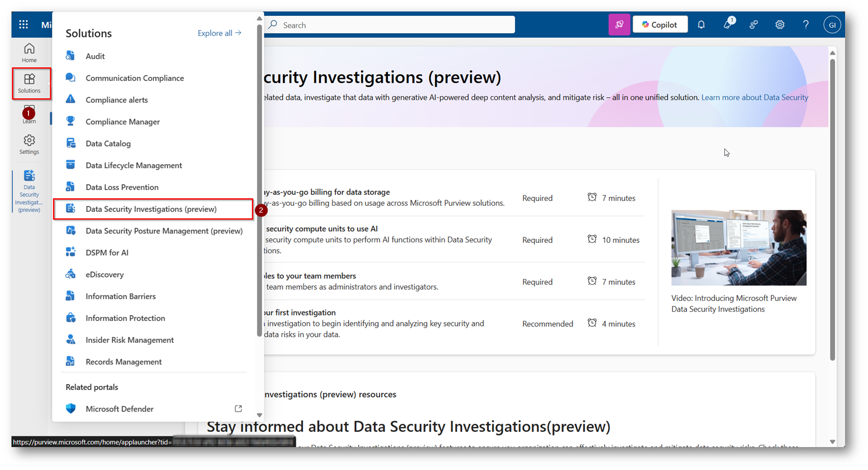Open Microsoft Defender external link icon

[238, 408]
